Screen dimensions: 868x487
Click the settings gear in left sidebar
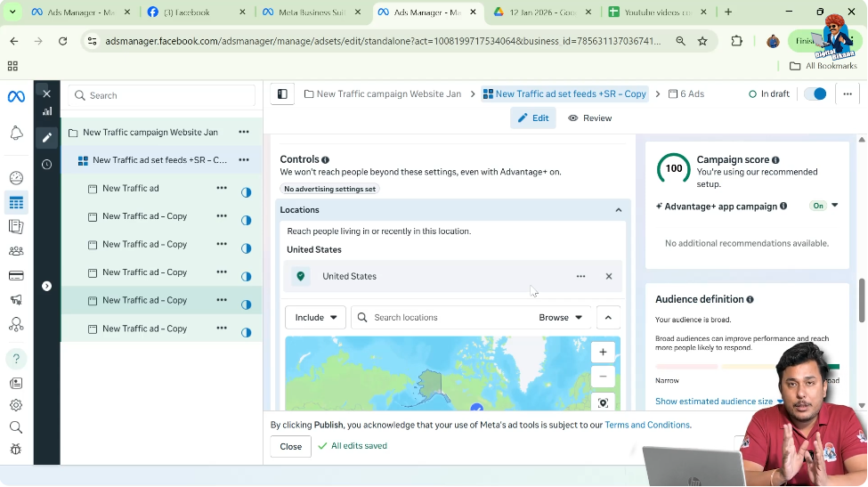coord(16,405)
